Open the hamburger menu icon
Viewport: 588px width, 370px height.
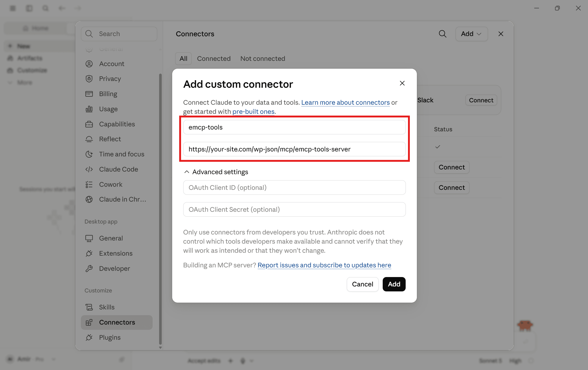pos(13,8)
